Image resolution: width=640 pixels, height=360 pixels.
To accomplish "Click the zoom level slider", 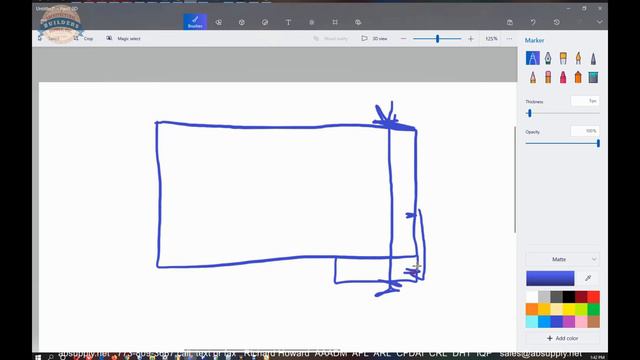I will (x=437, y=39).
